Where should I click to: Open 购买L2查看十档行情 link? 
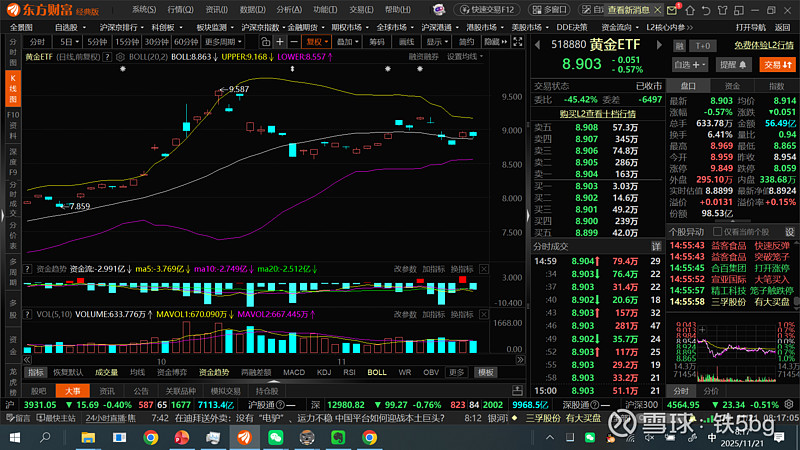click(x=597, y=114)
